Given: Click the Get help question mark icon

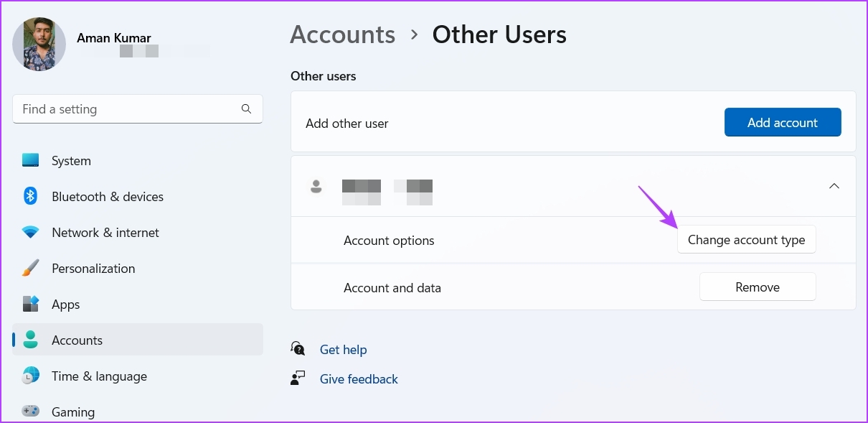Looking at the screenshot, I should click(x=298, y=348).
